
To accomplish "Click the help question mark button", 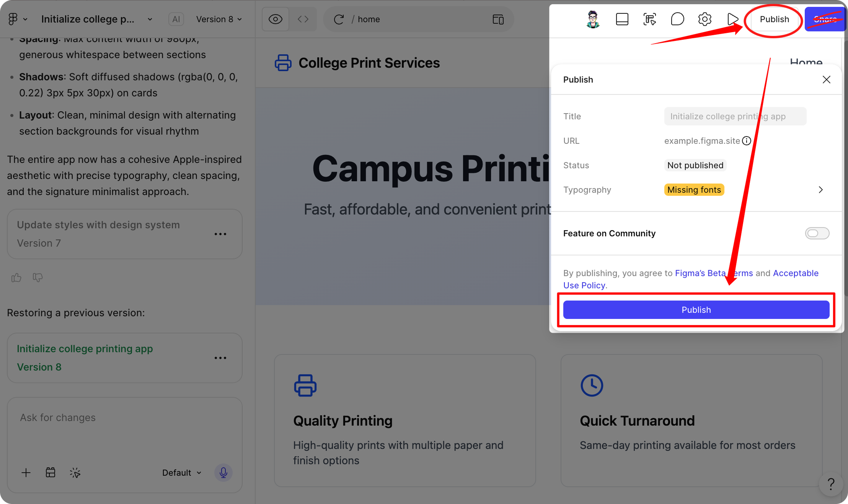I will tap(831, 484).
